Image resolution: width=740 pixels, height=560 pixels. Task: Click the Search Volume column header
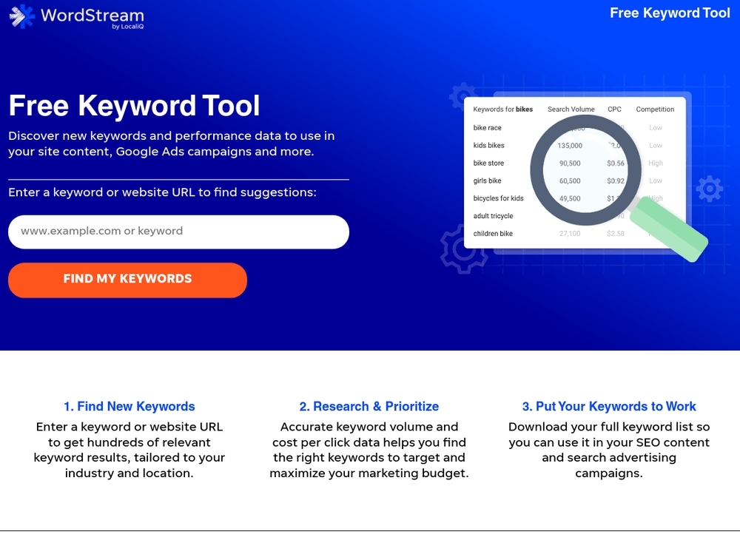(x=571, y=109)
